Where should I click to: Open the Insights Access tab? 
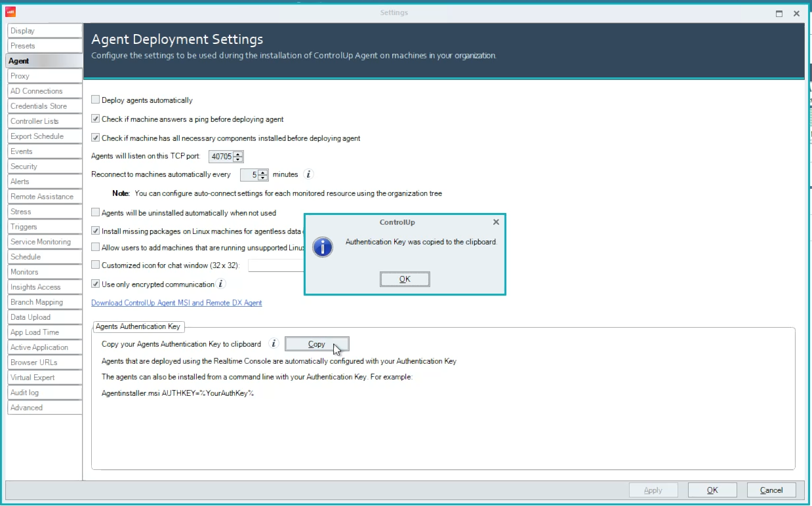click(x=44, y=287)
